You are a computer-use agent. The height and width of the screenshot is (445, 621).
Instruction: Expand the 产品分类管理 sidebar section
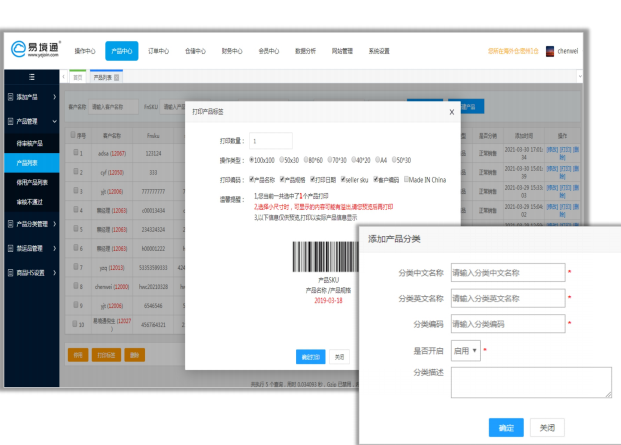32,222
